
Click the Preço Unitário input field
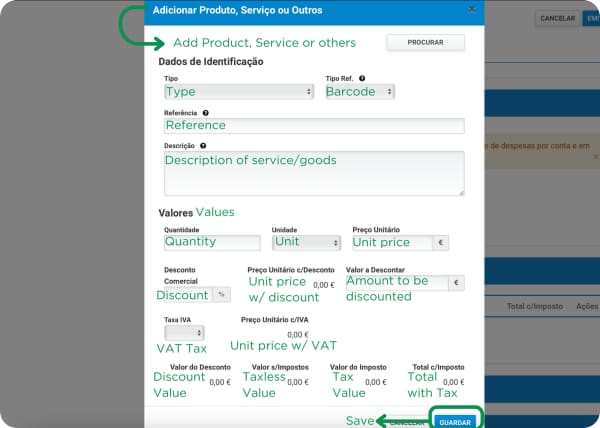393,242
